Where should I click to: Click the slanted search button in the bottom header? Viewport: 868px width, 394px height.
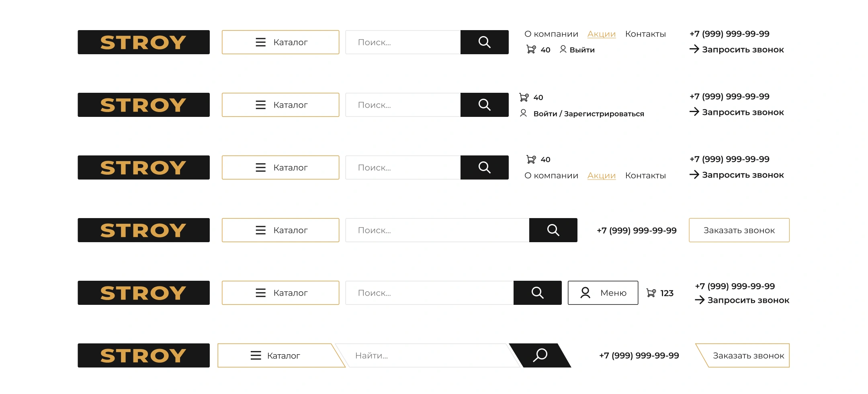click(x=540, y=355)
